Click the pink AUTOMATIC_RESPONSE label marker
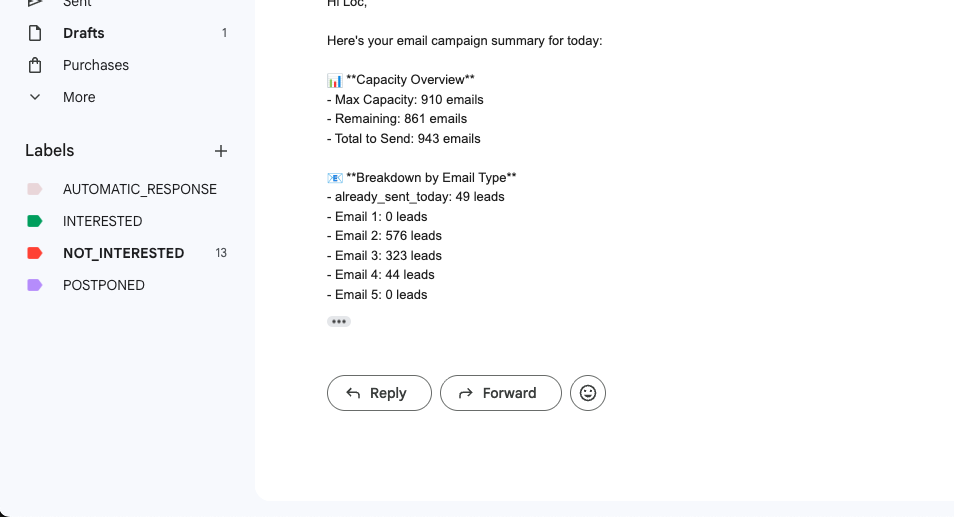The width and height of the screenshot is (954, 517). pos(35,189)
